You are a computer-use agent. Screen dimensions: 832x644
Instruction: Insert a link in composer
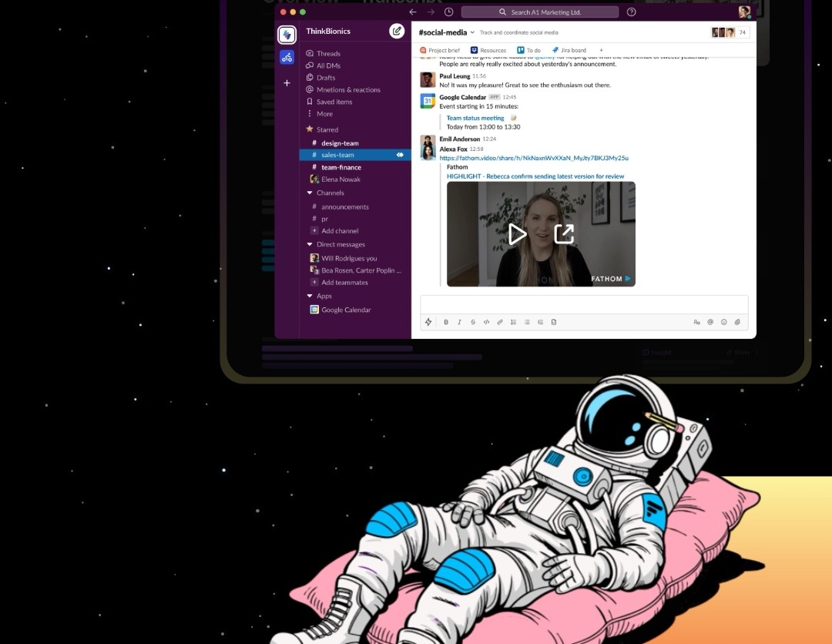pyautogui.click(x=500, y=322)
